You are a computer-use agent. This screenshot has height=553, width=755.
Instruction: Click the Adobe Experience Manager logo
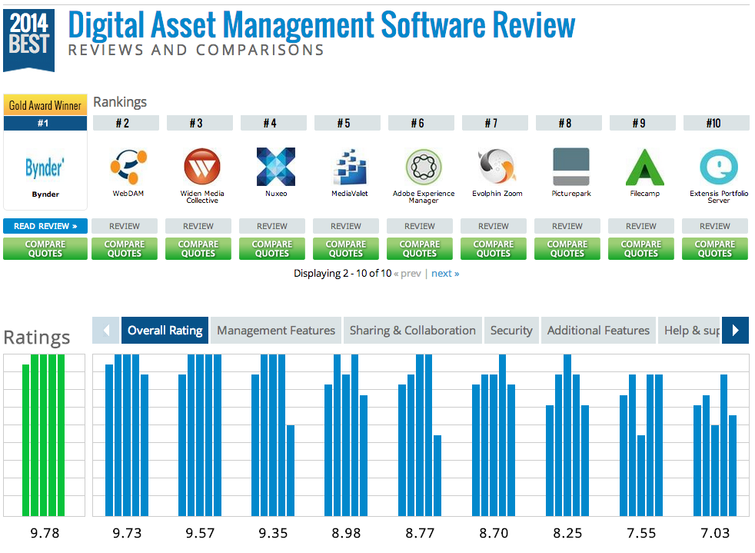(x=423, y=167)
